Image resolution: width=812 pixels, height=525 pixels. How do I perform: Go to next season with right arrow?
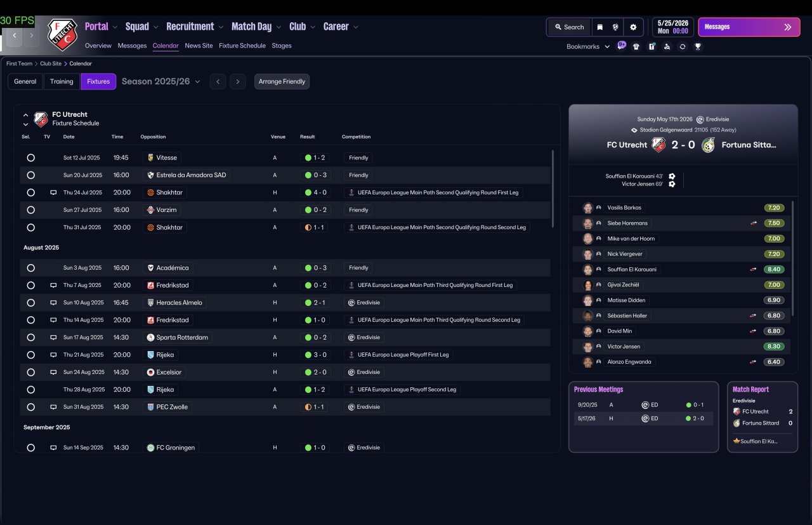pos(238,81)
